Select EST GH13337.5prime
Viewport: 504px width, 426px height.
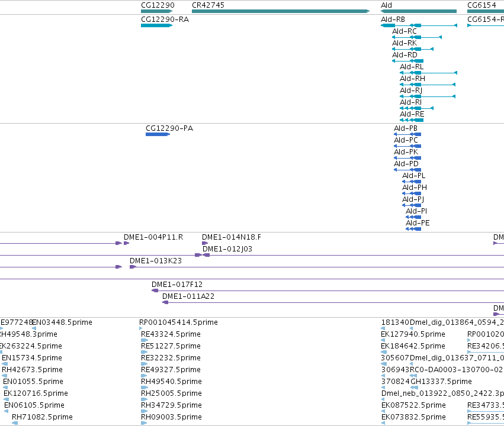(415, 388)
